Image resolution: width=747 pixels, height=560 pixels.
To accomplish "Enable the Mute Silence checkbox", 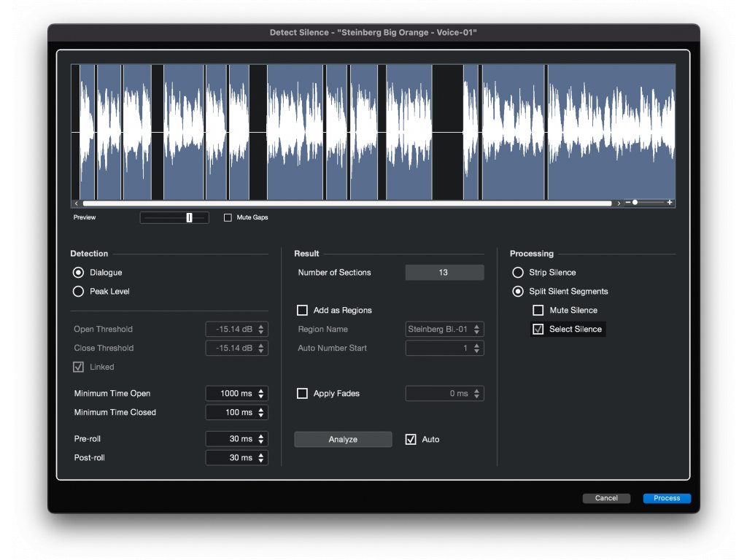I will (x=538, y=311).
